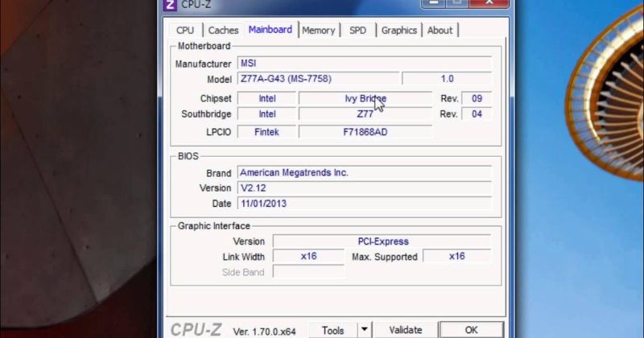
Task: Click the LPCIO model F71868AD
Action: 365,132
